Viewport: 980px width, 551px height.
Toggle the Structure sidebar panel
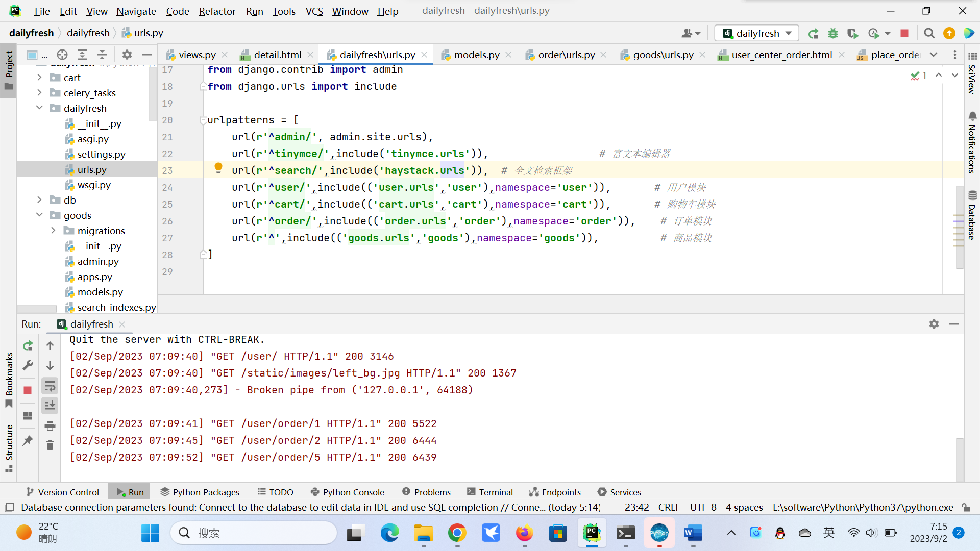coord(9,448)
